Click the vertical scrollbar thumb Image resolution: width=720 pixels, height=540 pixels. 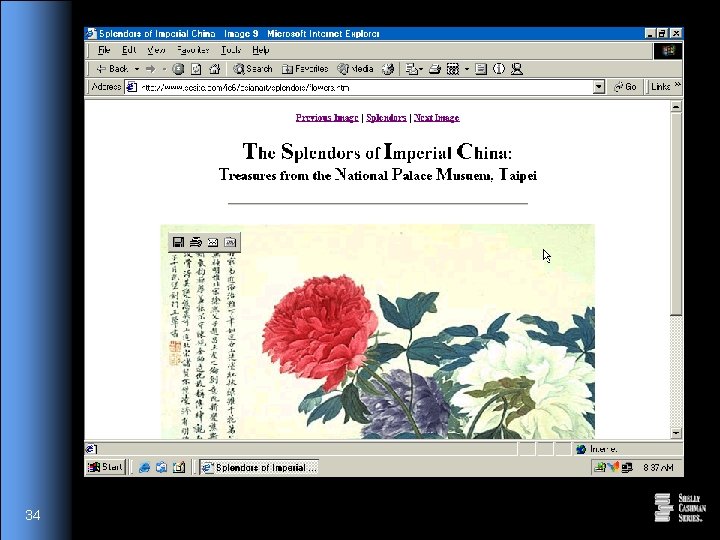pyautogui.click(x=676, y=214)
